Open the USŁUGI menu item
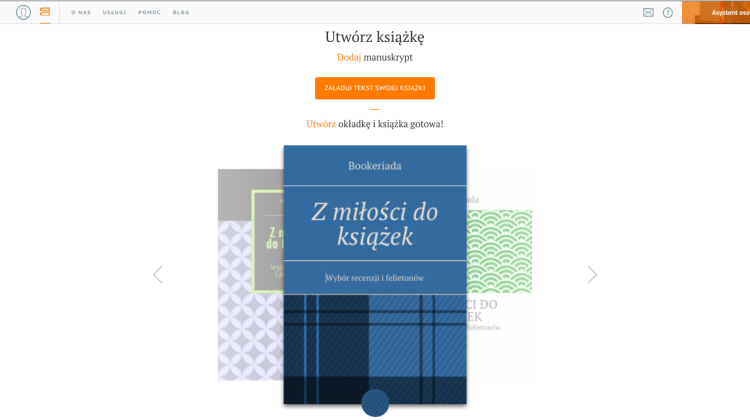Image resolution: width=750 pixels, height=420 pixels. 114,12
